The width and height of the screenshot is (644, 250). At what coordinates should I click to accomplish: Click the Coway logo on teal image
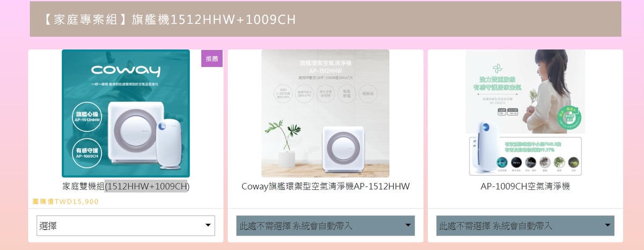126,70
